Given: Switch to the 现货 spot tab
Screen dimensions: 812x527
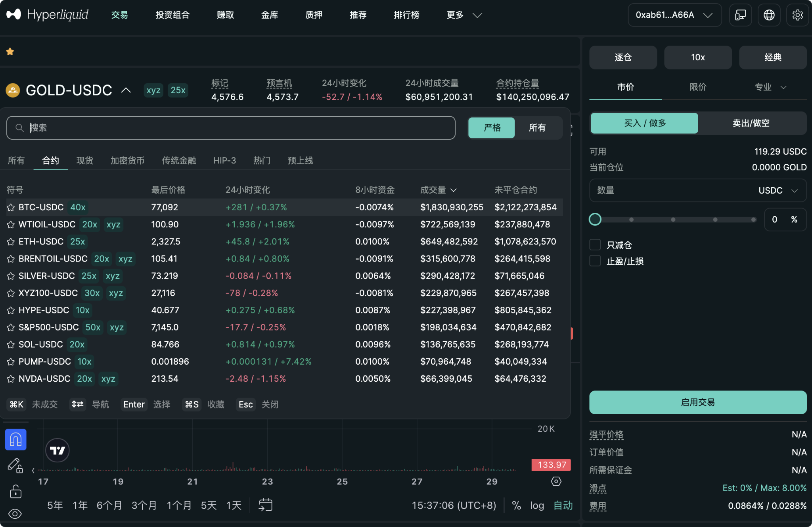Looking at the screenshot, I should tap(85, 160).
